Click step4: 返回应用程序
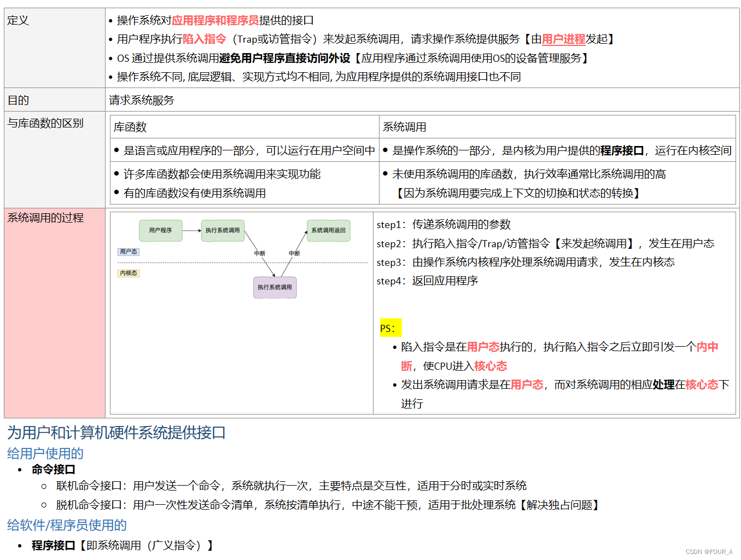The width and height of the screenshot is (741, 560). (x=427, y=281)
